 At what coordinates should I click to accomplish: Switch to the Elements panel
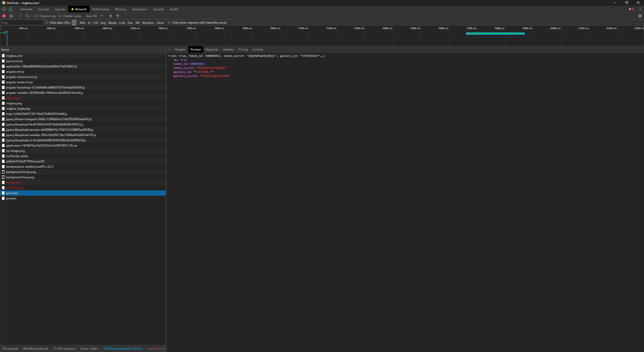[26, 9]
